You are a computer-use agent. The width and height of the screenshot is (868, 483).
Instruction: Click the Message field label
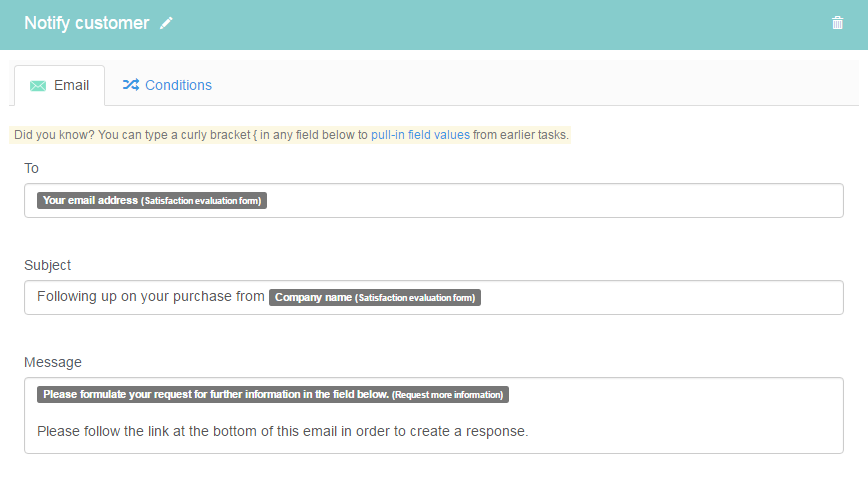(53, 362)
